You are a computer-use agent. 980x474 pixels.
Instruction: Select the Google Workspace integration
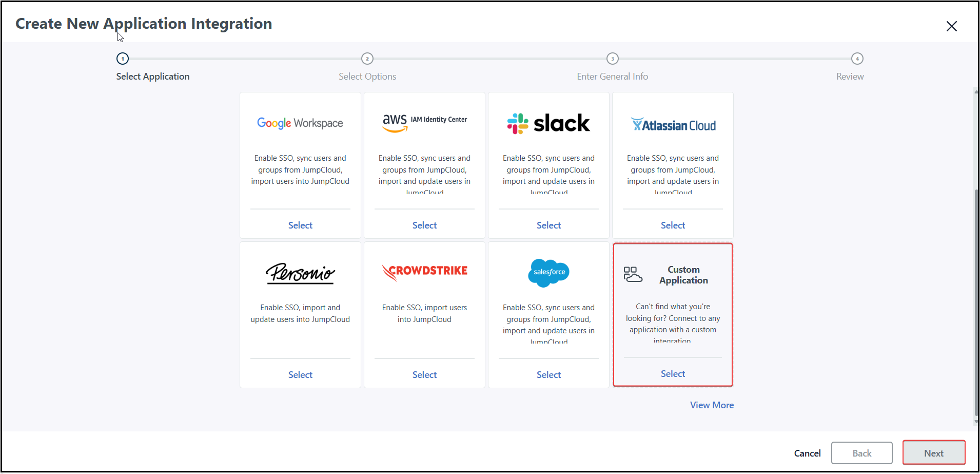[x=300, y=225]
